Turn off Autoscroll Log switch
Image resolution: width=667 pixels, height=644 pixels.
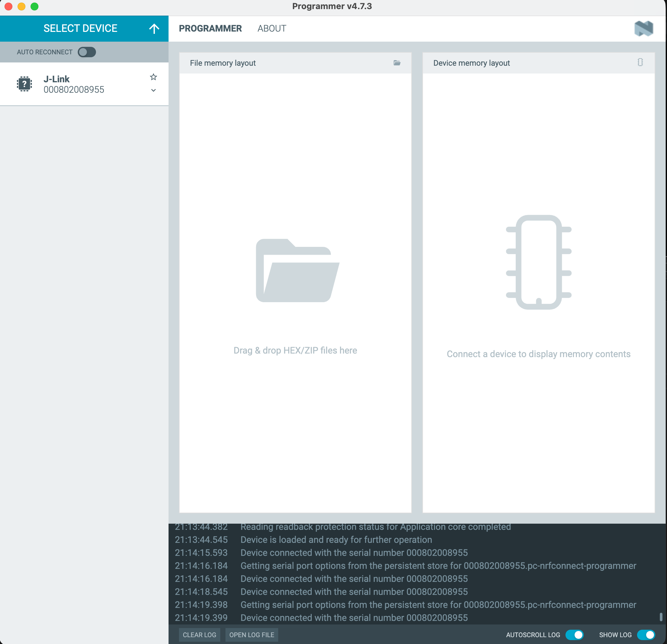(575, 635)
